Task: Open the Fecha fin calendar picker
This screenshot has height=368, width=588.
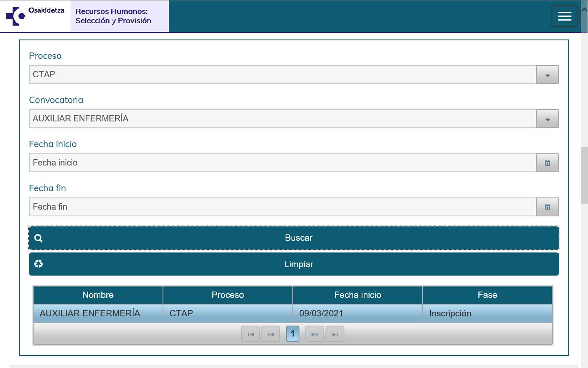Action: [x=547, y=207]
